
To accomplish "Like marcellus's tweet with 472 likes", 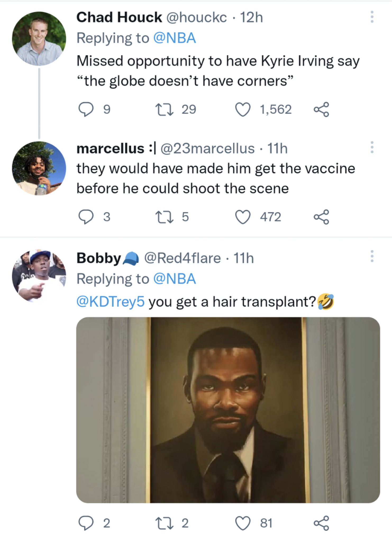I will (x=243, y=217).
